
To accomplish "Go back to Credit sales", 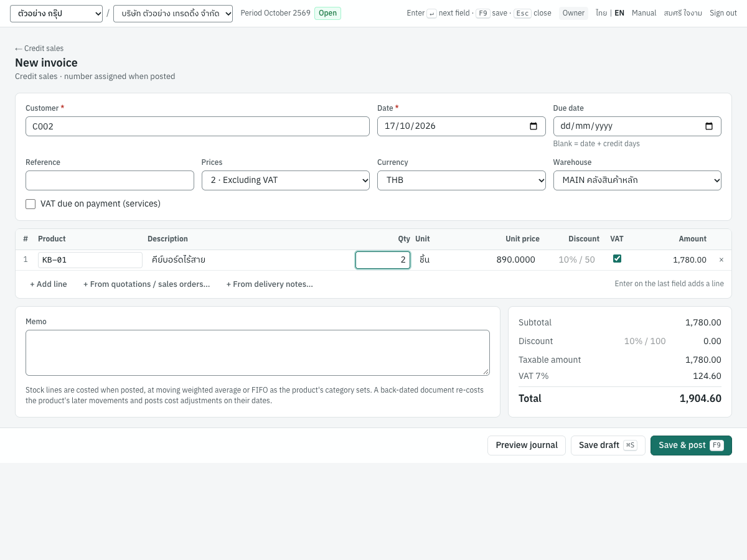I will [39, 49].
